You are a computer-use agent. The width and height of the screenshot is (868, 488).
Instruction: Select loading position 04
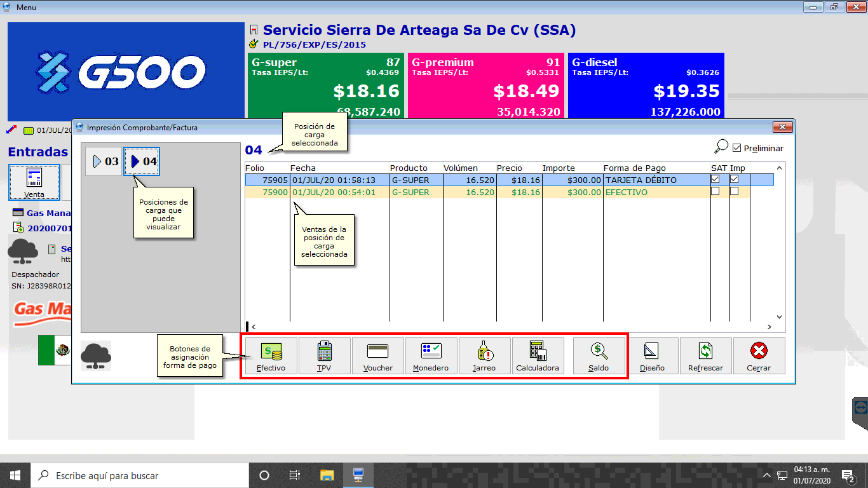point(142,161)
